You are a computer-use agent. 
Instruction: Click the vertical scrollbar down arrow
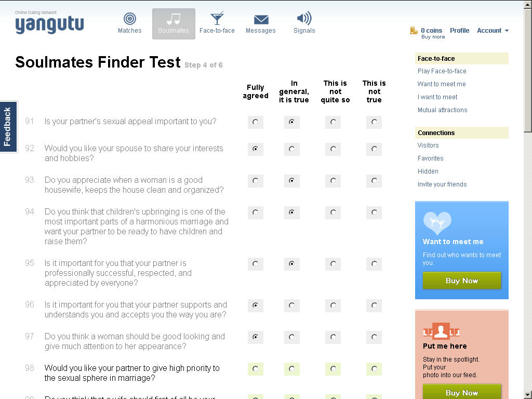coord(527,394)
